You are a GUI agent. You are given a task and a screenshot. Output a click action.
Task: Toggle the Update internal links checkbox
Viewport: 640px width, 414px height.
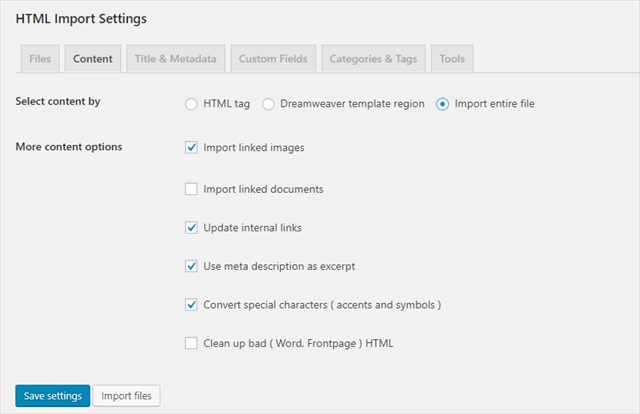coord(192,227)
